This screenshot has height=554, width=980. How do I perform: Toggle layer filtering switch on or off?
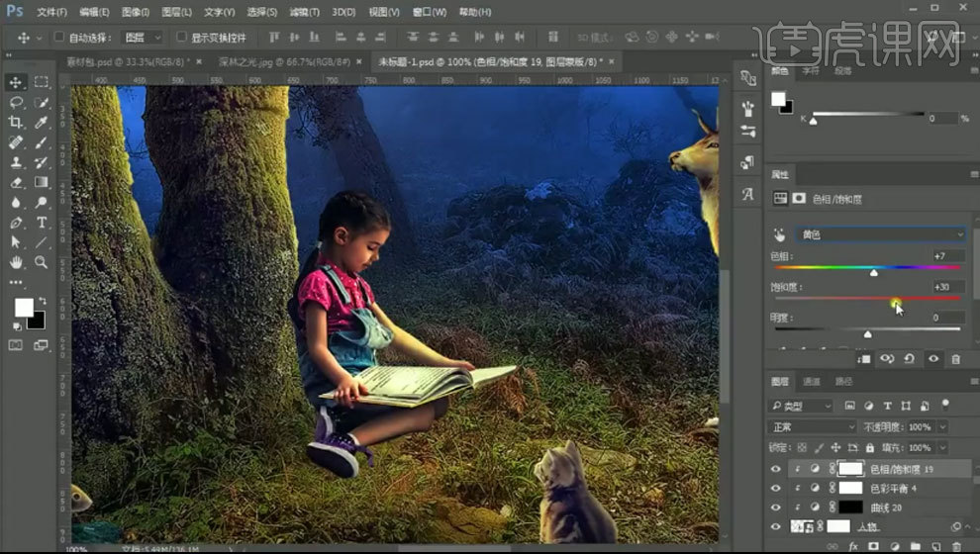pyautogui.click(x=945, y=404)
